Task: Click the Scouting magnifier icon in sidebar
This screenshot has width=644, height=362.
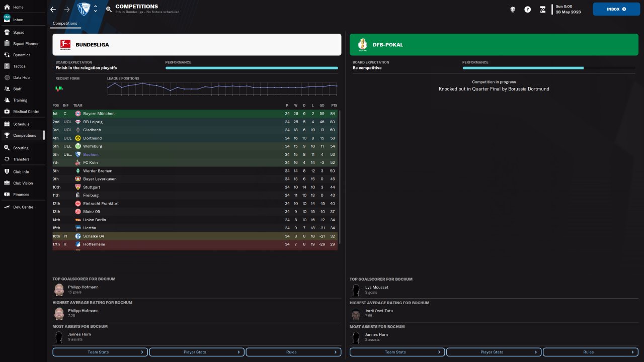Action: pyautogui.click(x=7, y=148)
